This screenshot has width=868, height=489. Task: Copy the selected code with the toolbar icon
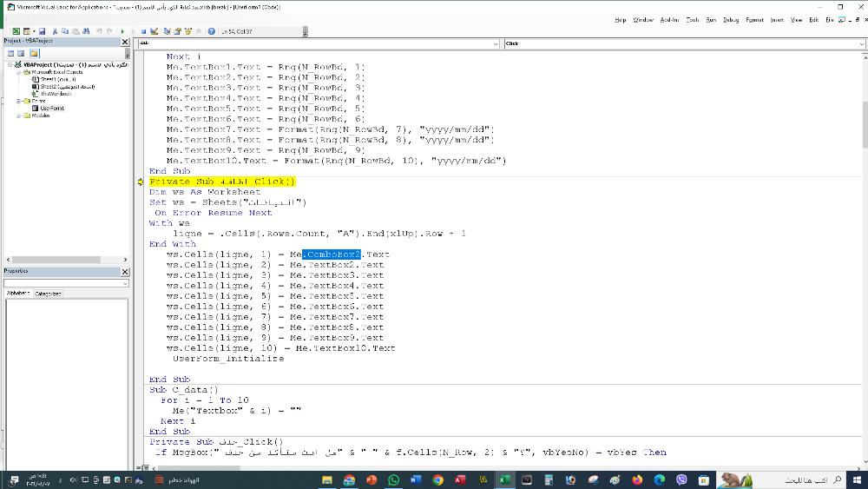coord(65,31)
